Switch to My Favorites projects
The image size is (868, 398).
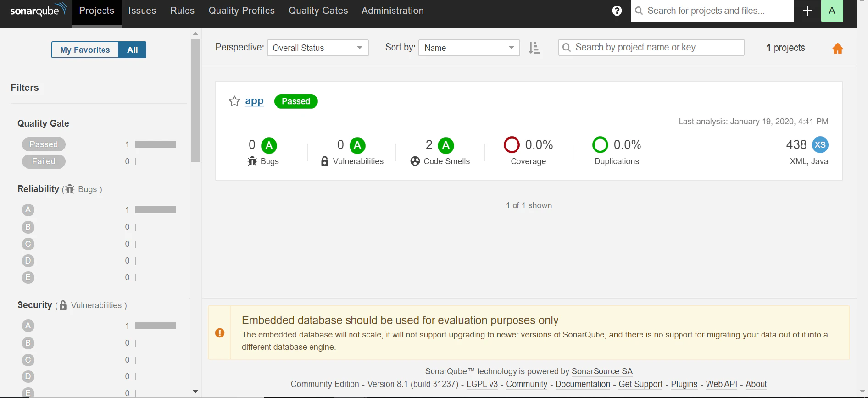click(x=85, y=50)
